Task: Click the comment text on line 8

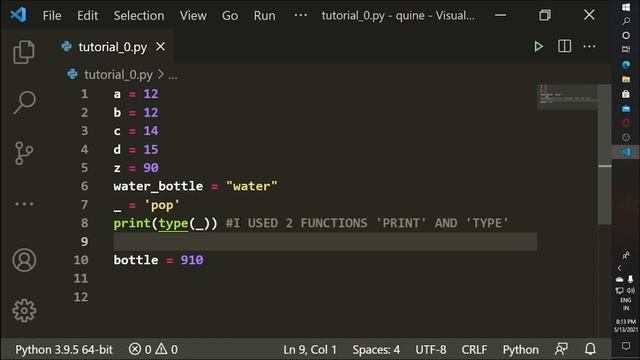Action: pyautogui.click(x=367, y=223)
